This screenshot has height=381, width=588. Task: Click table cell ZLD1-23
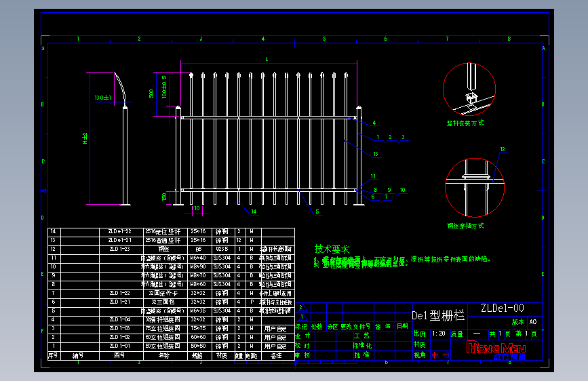coord(119,249)
